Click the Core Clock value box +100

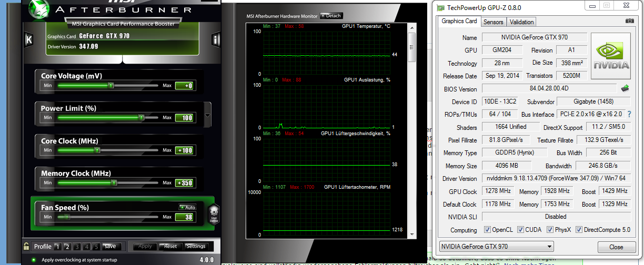tap(184, 150)
